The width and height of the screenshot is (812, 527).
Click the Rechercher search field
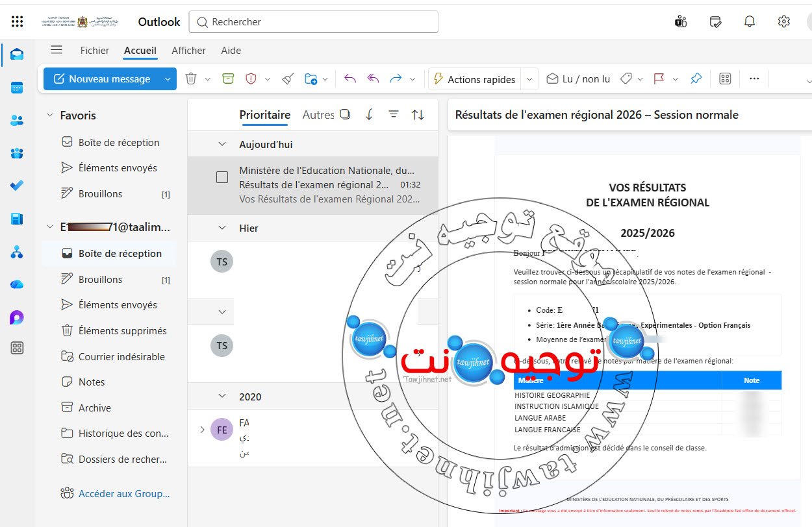tap(314, 21)
